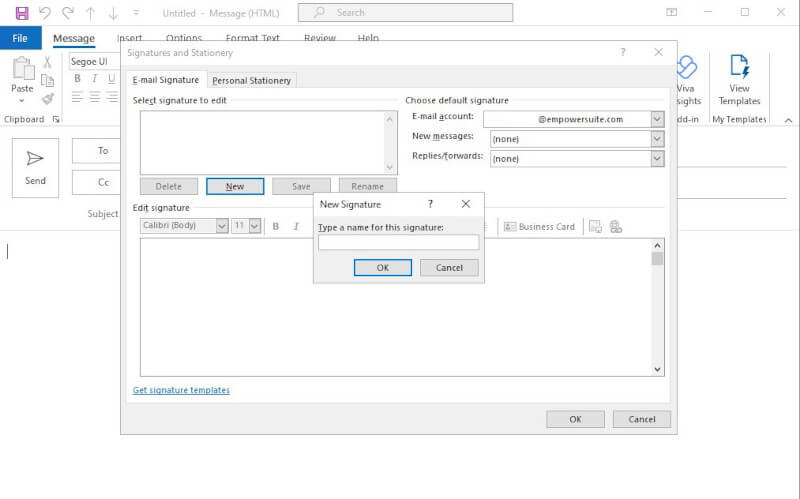
Task: Click the Insert Picture icon in signature toolbar
Action: pyautogui.click(x=595, y=227)
